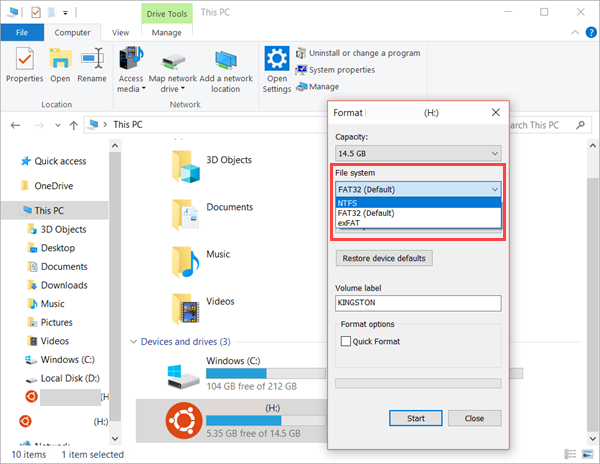This screenshot has width=600, height=464.
Task: Click the up directory arrow
Action: [x=73, y=125]
